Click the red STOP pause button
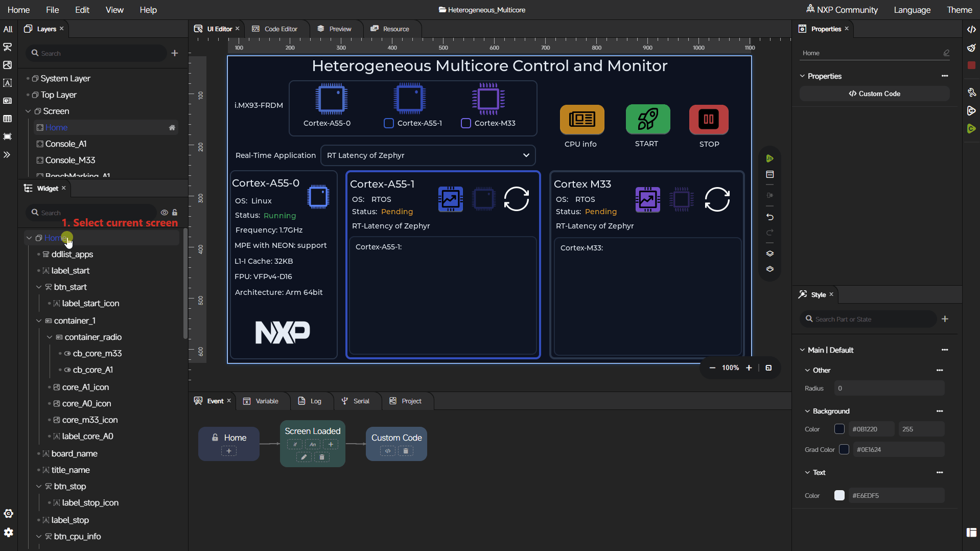 tap(709, 119)
